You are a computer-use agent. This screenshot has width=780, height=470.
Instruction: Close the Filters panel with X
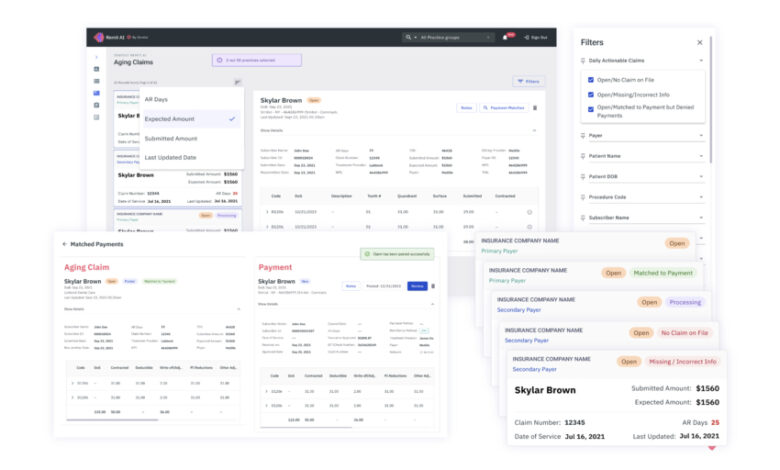699,43
